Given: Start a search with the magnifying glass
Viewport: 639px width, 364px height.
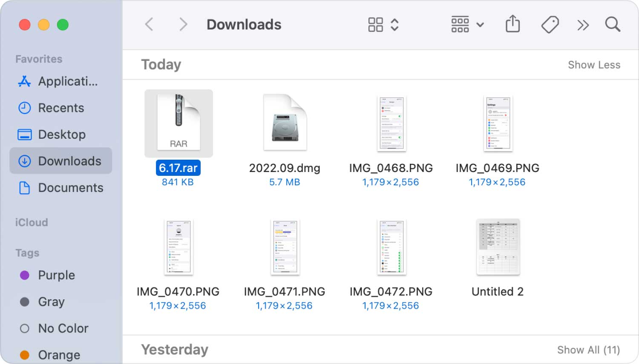Looking at the screenshot, I should click(x=613, y=24).
